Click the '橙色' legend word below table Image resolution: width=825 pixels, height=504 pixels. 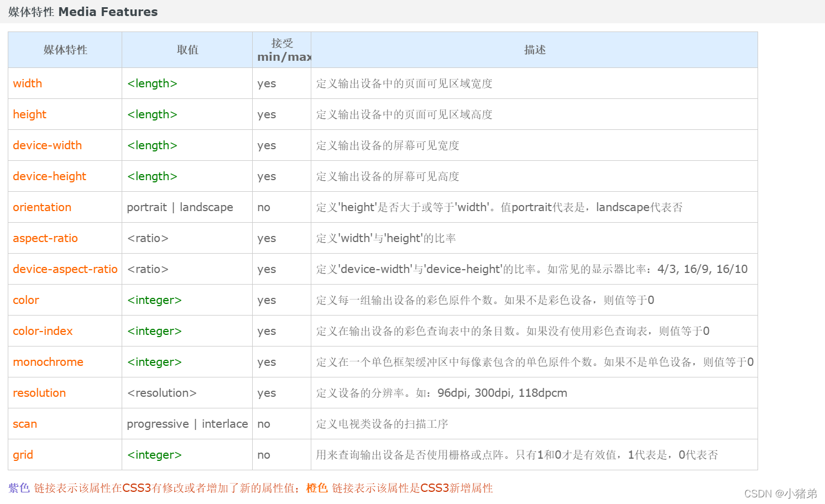click(x=317, y=488)
